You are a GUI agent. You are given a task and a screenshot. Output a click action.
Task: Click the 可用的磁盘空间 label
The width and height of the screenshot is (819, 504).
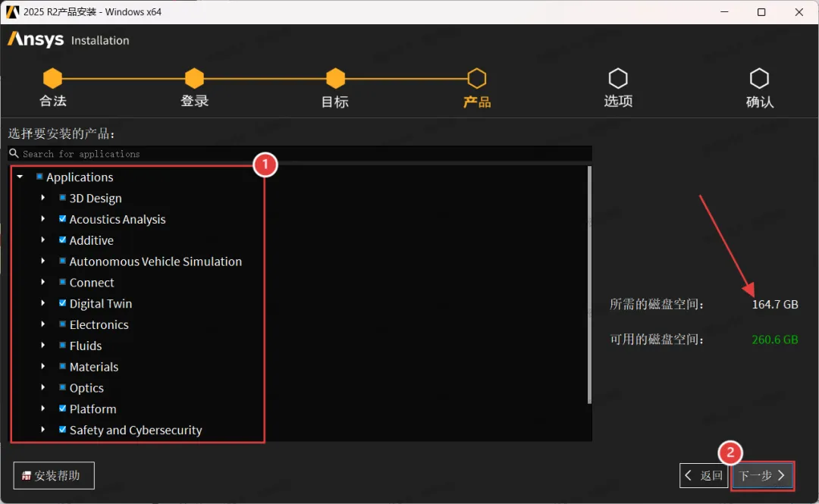click(657, 340)
